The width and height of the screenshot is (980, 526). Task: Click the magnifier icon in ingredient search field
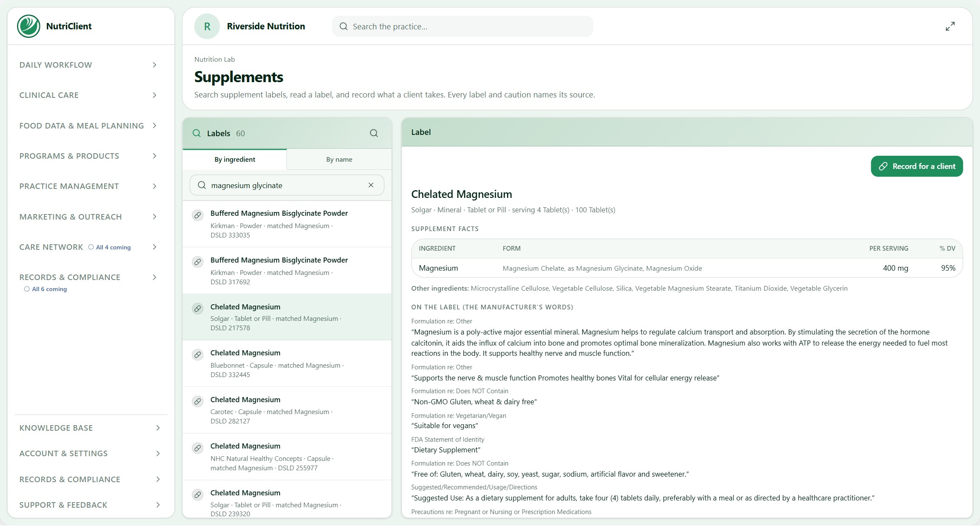(202, 185)
